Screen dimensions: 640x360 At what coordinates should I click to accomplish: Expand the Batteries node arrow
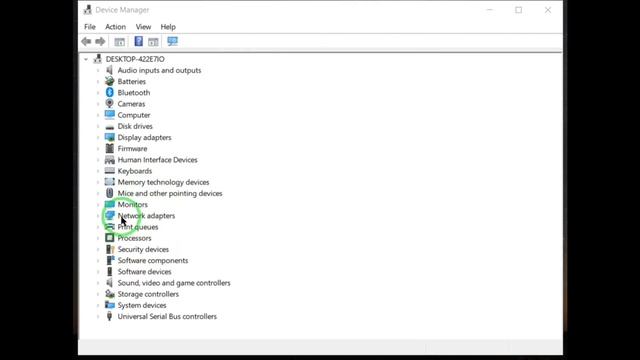[98, 82]
